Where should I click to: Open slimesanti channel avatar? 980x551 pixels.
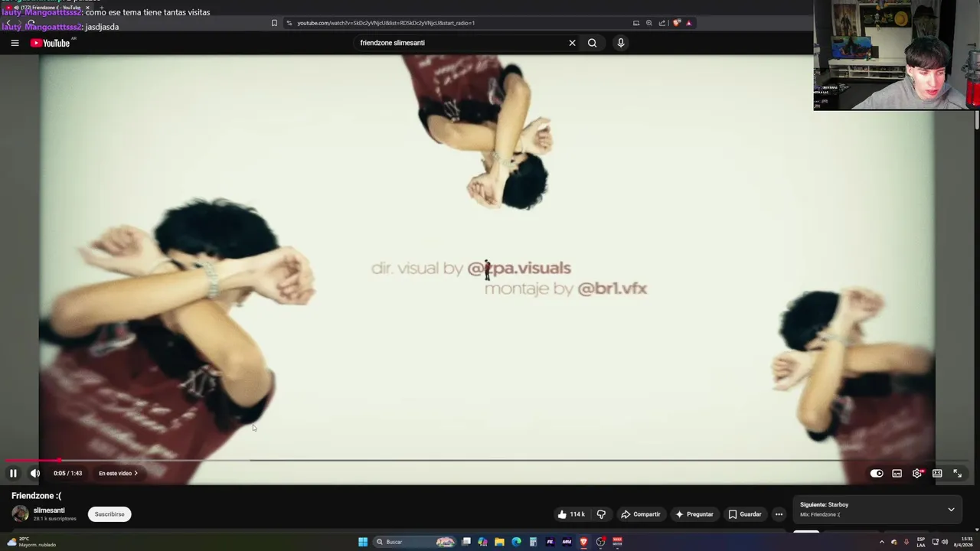(20, 514)
